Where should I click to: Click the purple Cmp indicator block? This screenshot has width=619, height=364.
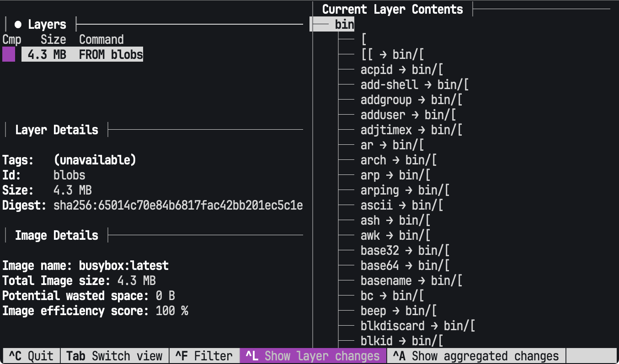tap(9, 55)
